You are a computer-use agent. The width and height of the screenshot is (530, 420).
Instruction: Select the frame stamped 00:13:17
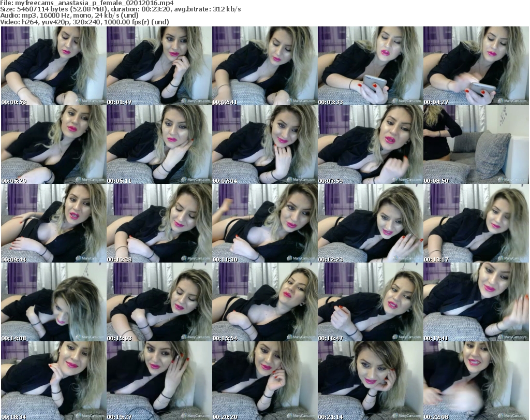point(476,223)
